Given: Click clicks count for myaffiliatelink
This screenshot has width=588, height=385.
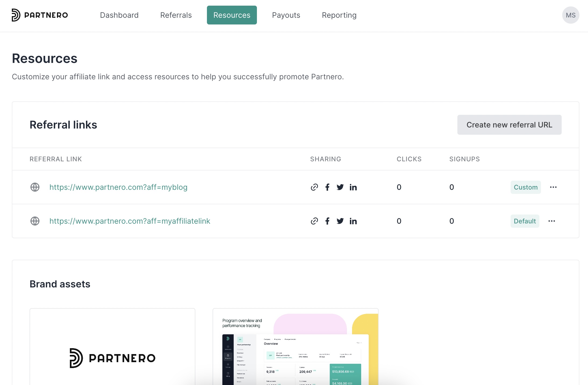Looking at the screenshot, I should click(x=399, y=221).
